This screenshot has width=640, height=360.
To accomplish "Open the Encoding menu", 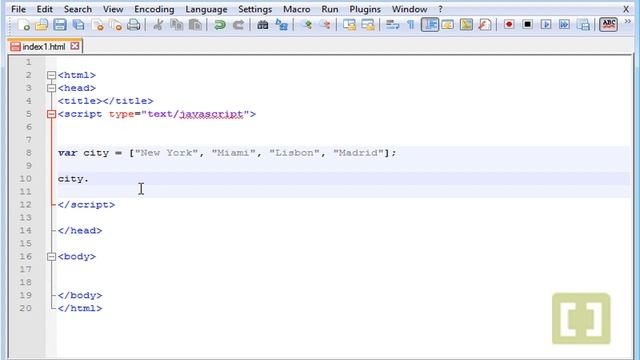I will [154, 9].
